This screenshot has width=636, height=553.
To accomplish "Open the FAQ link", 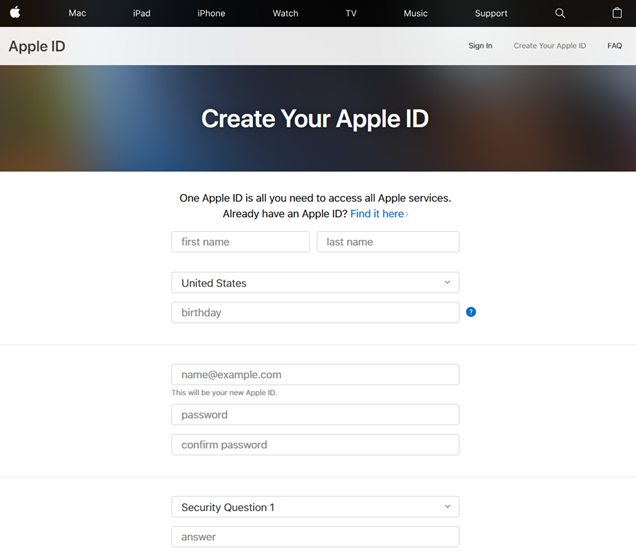I will click(615, 45).
